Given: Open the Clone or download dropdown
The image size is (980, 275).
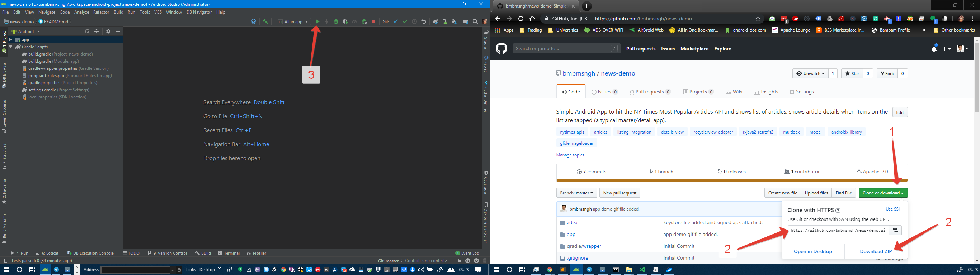Looking at the screenshot, I should 882,193.
